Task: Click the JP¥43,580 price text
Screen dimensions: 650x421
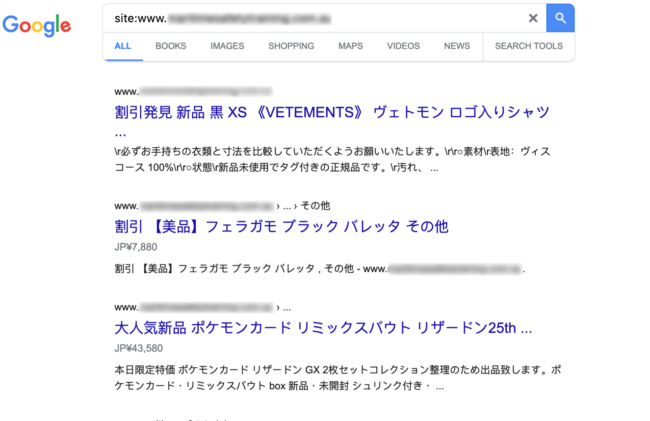Action: (138, 348)
